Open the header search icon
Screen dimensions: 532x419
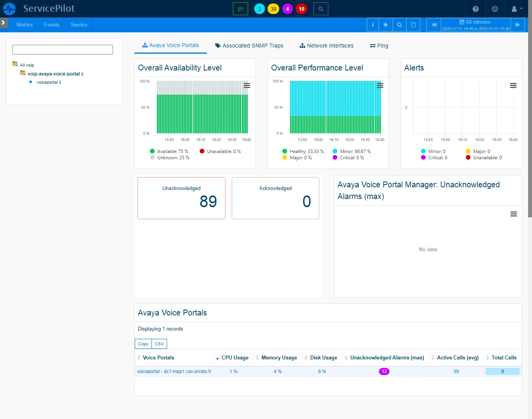pos(321,9)
